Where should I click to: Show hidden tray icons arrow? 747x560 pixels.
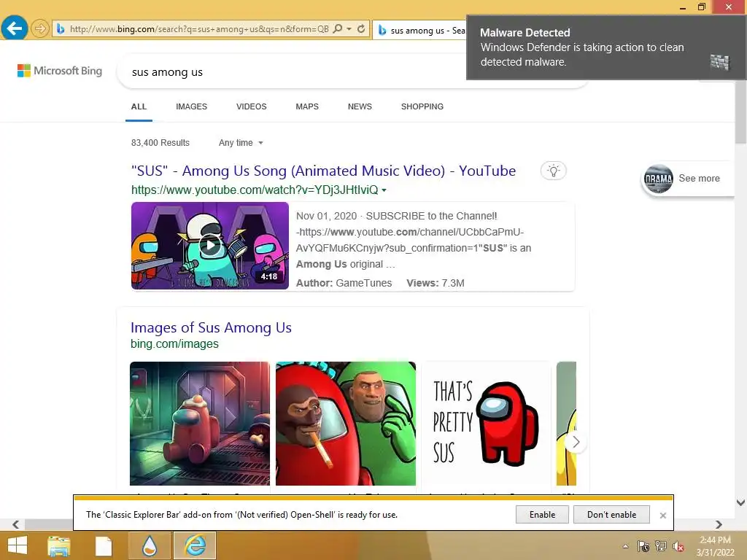tap(625, 546)
